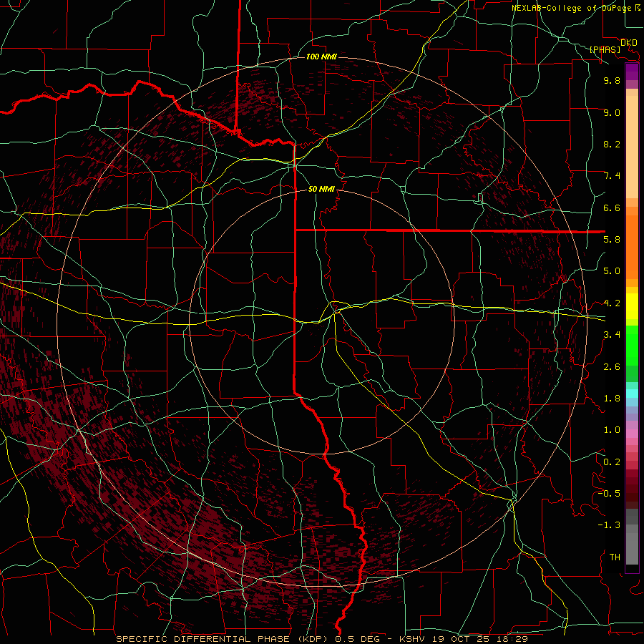Click the -1.3 scale value
Screen dimensions: 644x644
609,525
